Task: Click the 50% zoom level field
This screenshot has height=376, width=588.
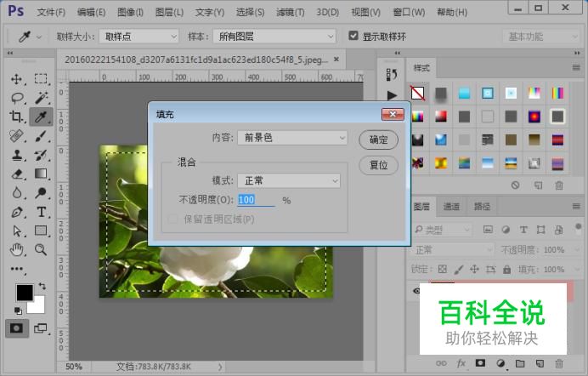Action: click(x=74, y=367)
